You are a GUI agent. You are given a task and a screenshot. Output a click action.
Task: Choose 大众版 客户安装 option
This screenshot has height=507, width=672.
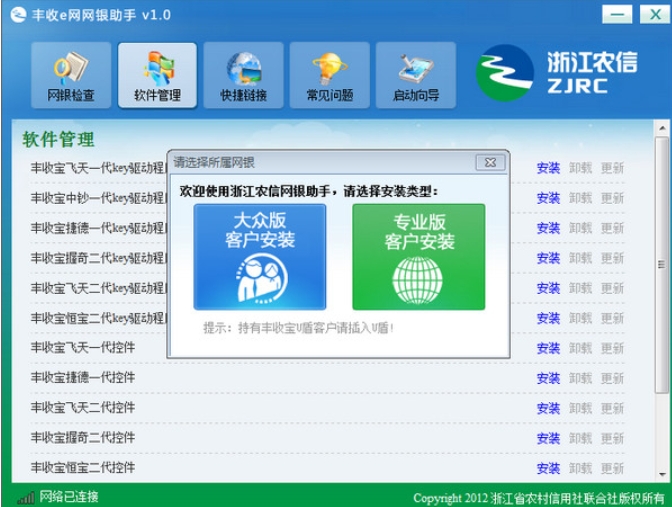pyautogui.click(x=260, y=257)
